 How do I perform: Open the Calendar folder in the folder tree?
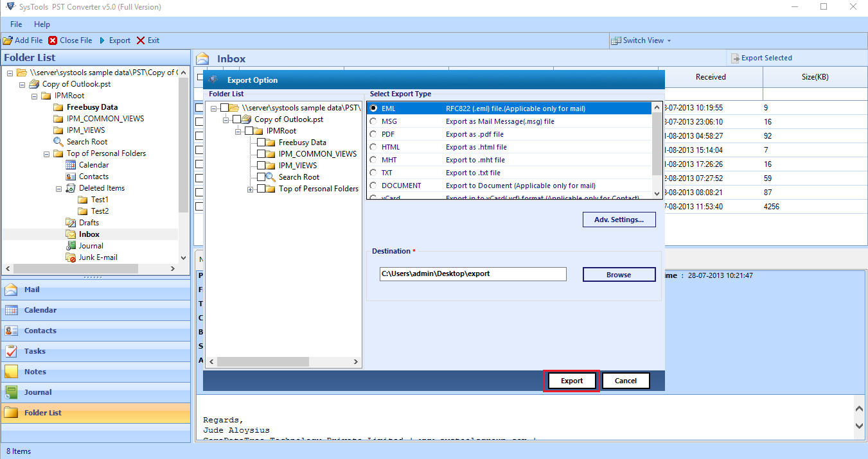point(94,165)
